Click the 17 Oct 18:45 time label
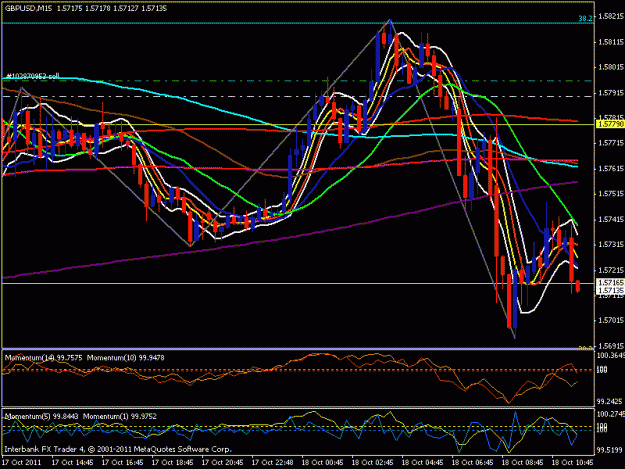This screenshot has width=625, height=469. coord(173,463)
